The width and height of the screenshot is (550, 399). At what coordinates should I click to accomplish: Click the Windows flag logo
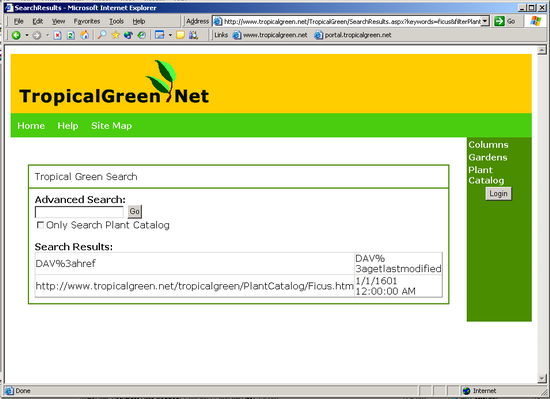(x=535, y=21)
